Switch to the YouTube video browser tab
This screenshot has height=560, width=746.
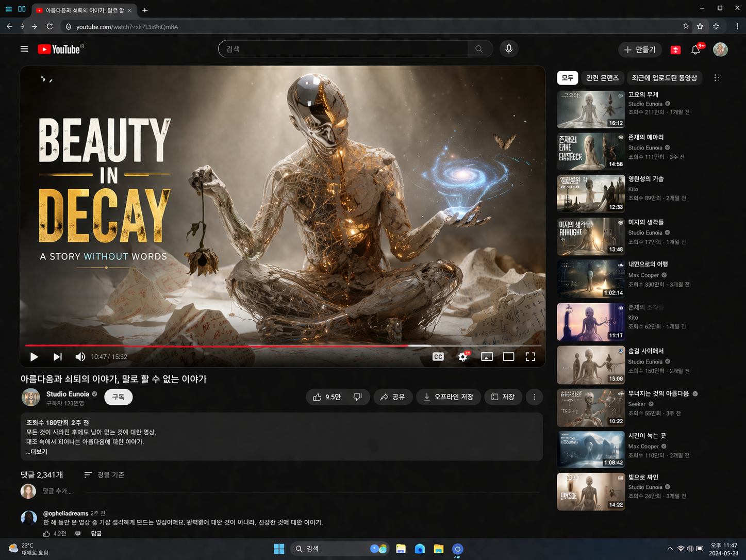pyautogui.click(x=84, y=10)
